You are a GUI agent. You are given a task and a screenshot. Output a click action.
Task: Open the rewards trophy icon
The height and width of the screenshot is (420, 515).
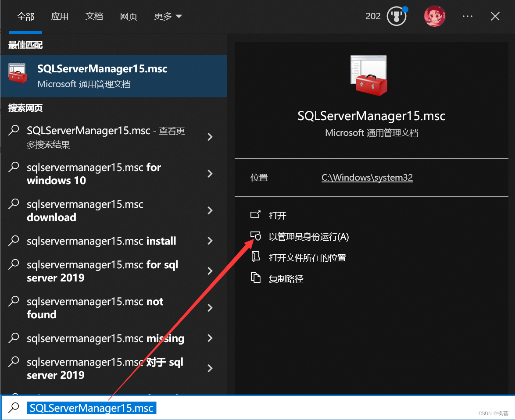[397, 16]
